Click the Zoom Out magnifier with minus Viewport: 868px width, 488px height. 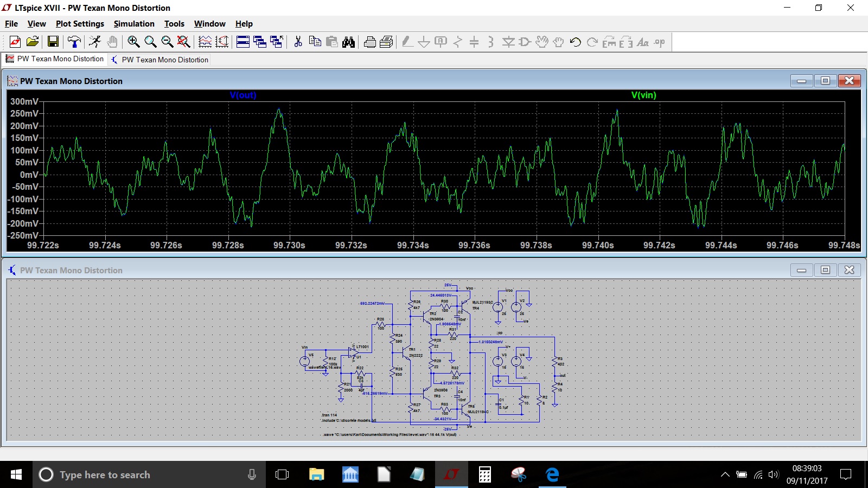(167, 42)
